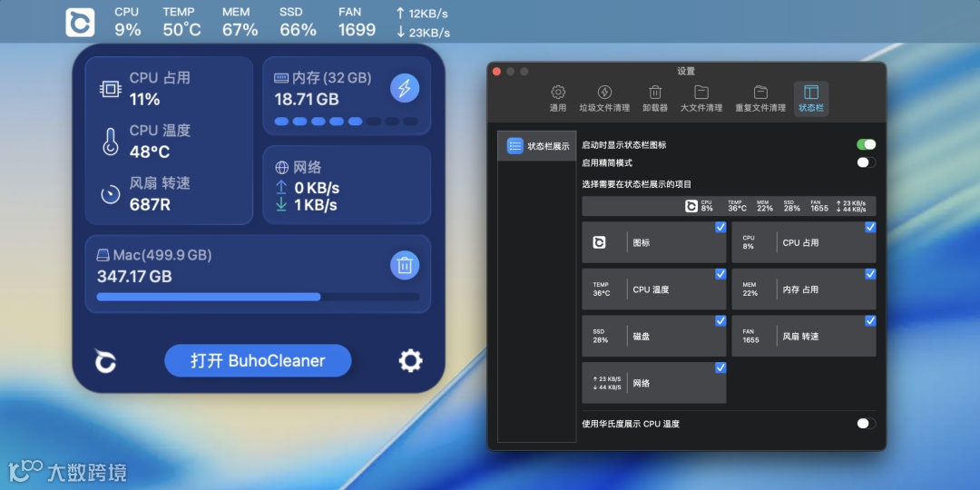The width and height of the screenshot is (980, 490).
Task: Click the 48°C temperature value in widget
Action: pyautogui.click(x=150, y=152)
